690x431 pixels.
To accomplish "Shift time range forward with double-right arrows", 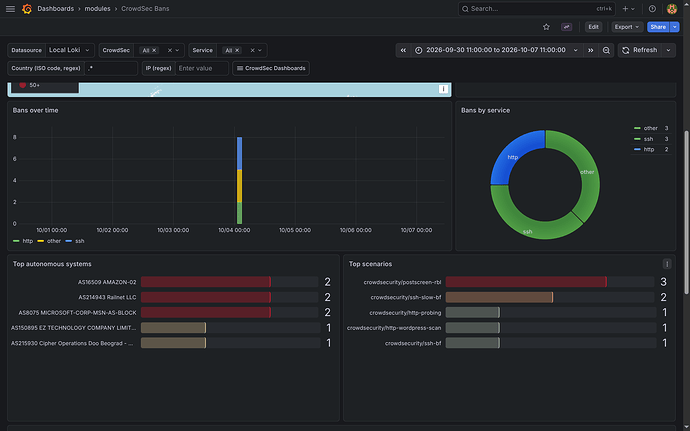I will pos(591,50).
